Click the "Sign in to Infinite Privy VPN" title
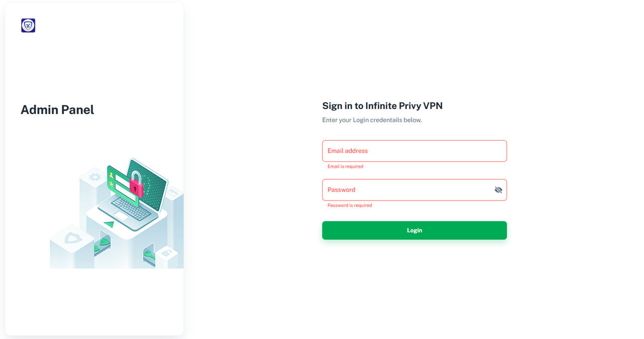 pyautogui.click(x=382, y=106)
